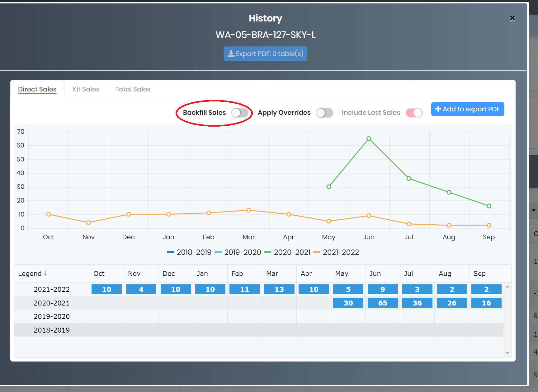Click the 2021-2022 May cell value 5
Viewport: 538px width, 392px height.
(x=348, y=289)
